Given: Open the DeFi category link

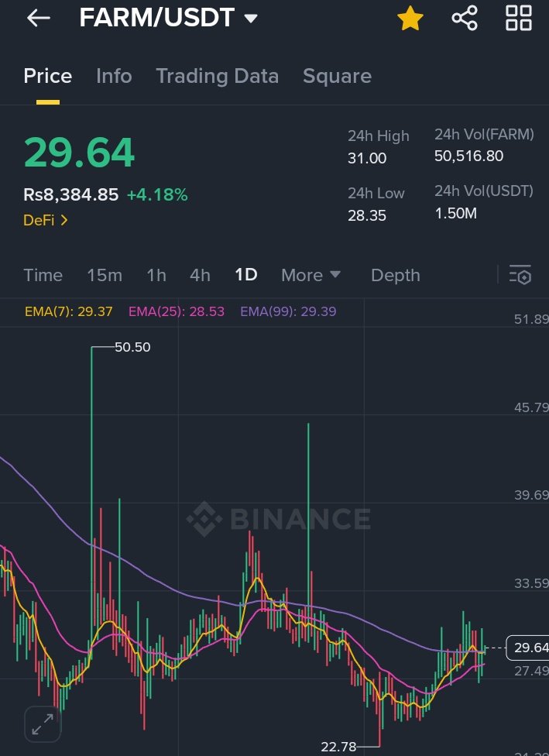Looking at the screenshot, I should click(x=46, y=220).
